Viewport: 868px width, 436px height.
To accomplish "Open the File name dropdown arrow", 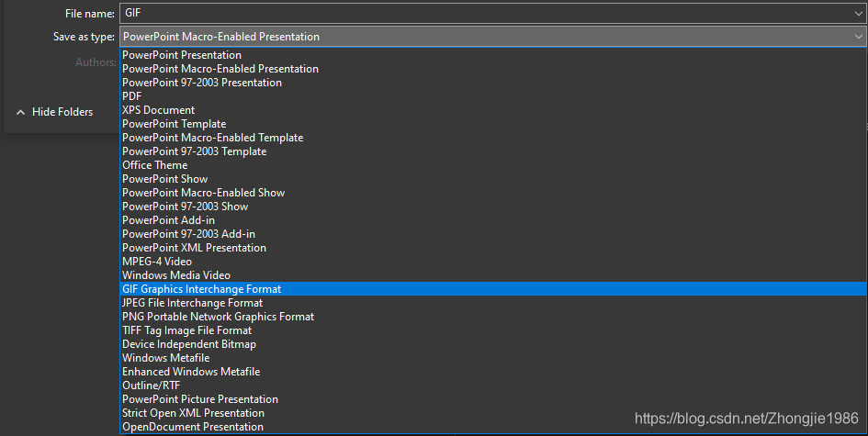I will [x=859, y=13].
